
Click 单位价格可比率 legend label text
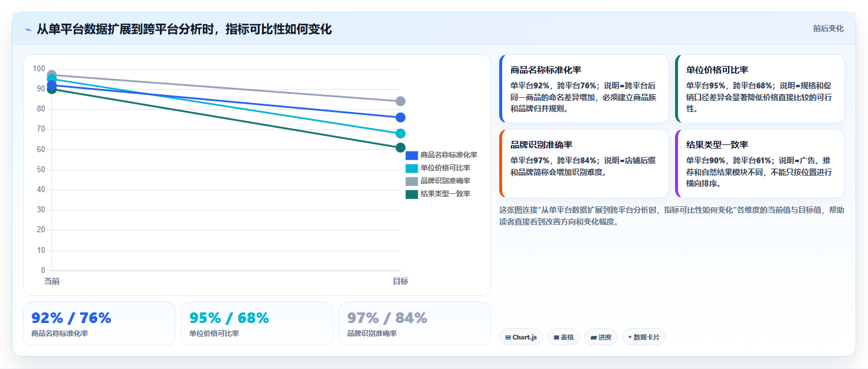click(446, 168)
